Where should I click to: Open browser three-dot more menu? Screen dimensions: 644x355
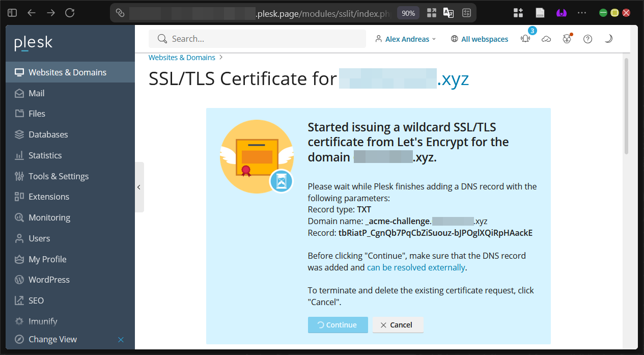[x=582, y=13]
